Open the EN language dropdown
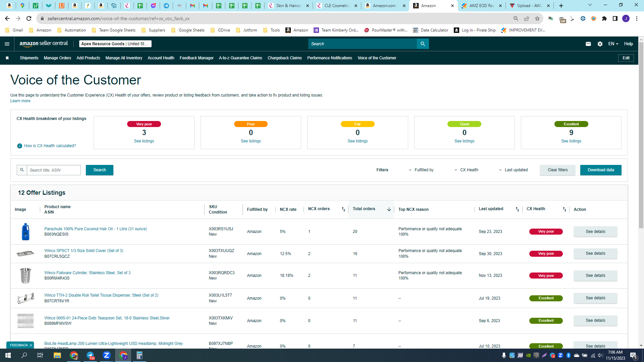 pos(613,44)
